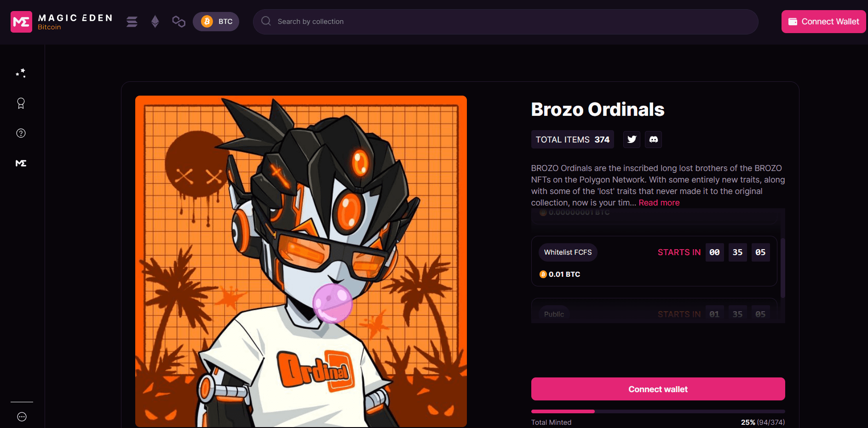The height and width of the screenshot is (428, 868).
Task: Click Connect Wallet in the header
Action: 823,22
